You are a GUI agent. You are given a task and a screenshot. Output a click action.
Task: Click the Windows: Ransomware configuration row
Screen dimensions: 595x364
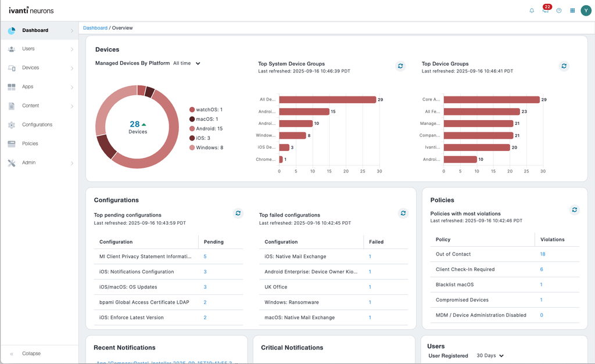333,302
